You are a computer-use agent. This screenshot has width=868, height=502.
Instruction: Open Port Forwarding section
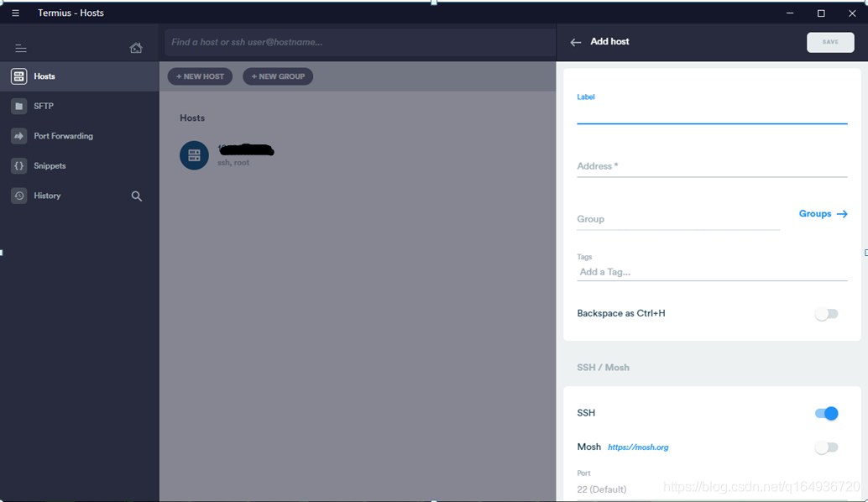click(79, 136)
